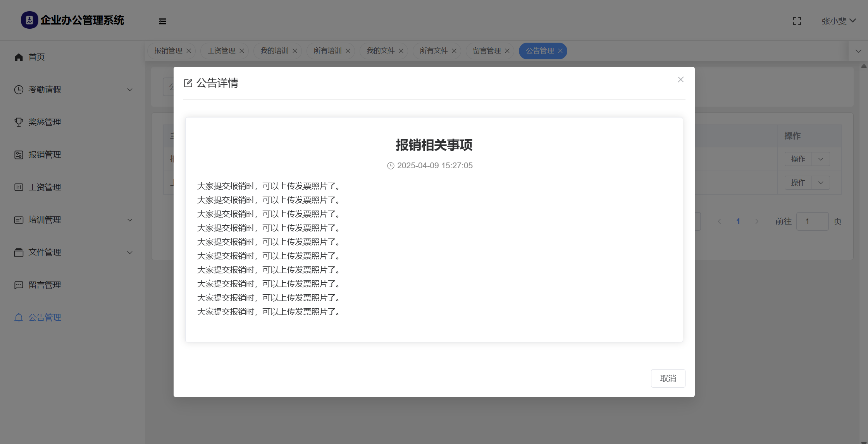Click the 工资管理 sidebar icon
Viewport: 868px width, 444px height.
19,187
